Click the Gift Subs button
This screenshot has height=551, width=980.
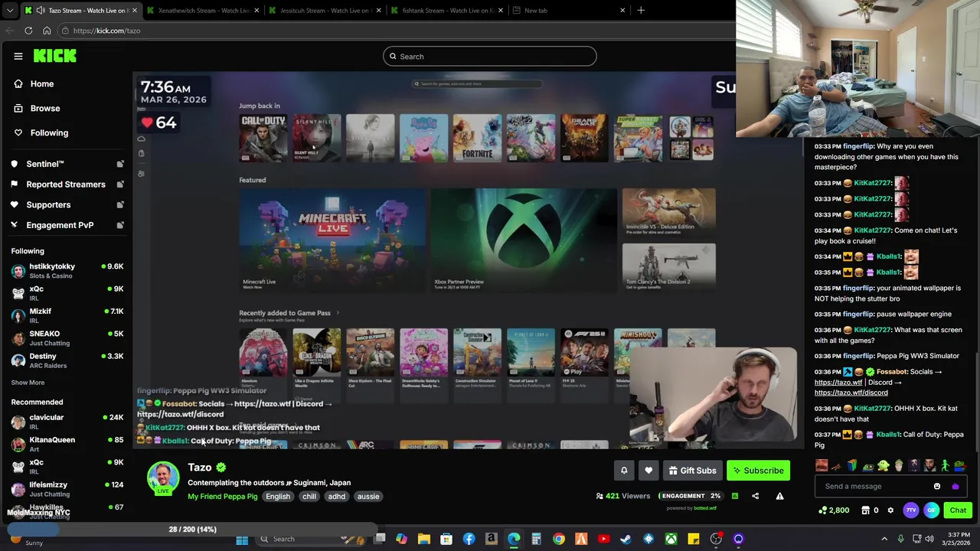coord(692,471)
